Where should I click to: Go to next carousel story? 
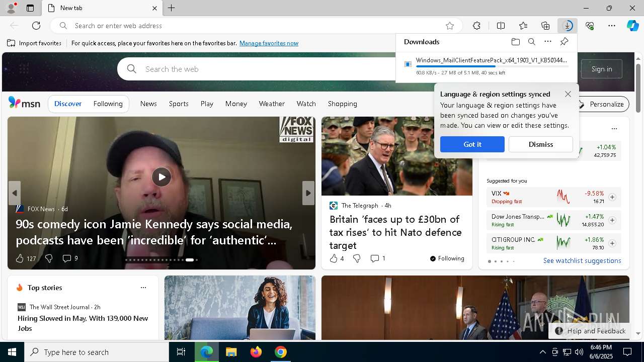(x=308, y=193)
